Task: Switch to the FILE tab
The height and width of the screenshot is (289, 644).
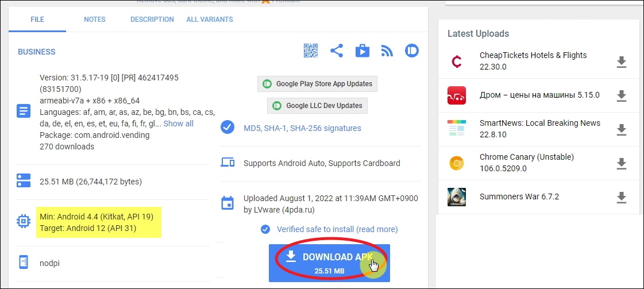Action: (x=37, y=20)
